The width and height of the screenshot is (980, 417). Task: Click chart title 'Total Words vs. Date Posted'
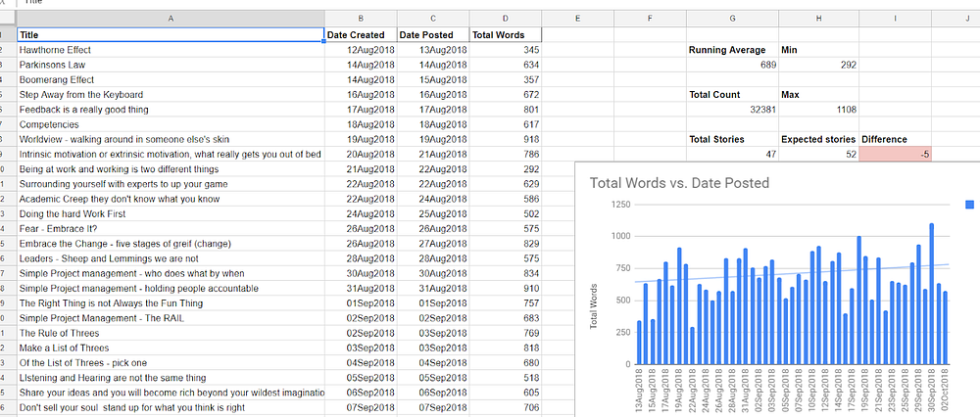click(679, 183)
